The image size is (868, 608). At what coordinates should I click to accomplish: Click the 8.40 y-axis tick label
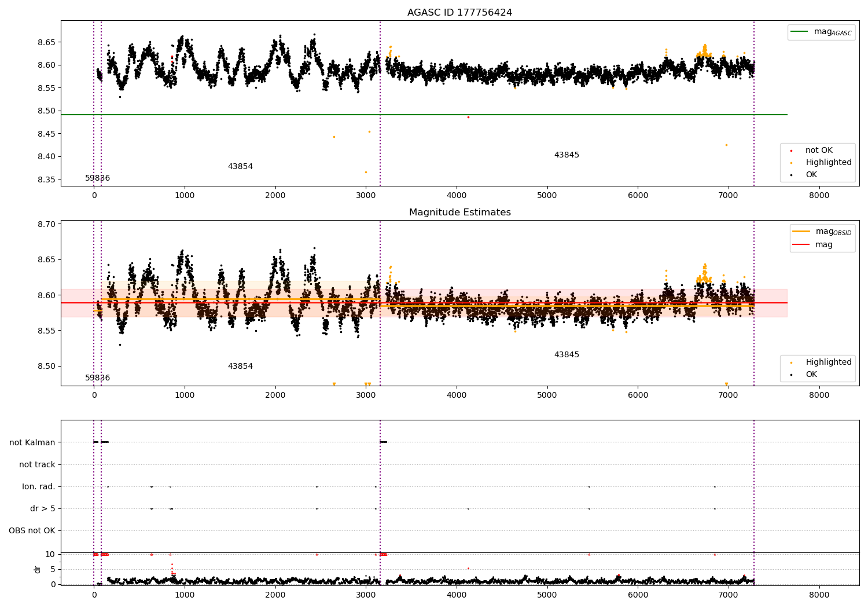[x=46, y=157]
